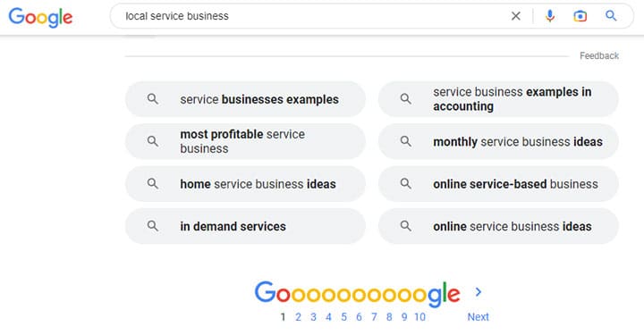Go to results page 2
Viewport: 644px width, 335px height.
(298, 317)
